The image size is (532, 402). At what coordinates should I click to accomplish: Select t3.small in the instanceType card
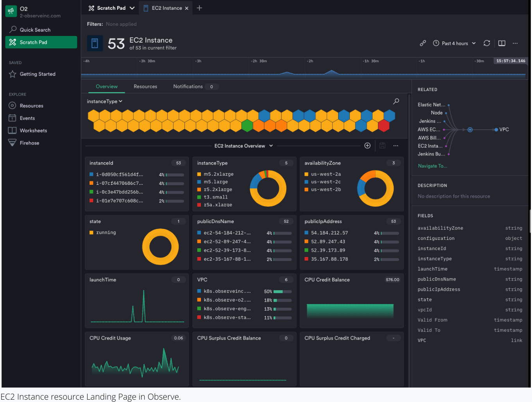pos(212,197)
